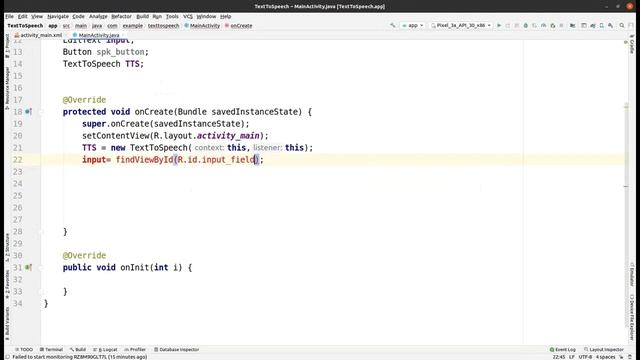640x360 pixels.
Task: Open the Layout Inspector panel
Action: [604, 349]
